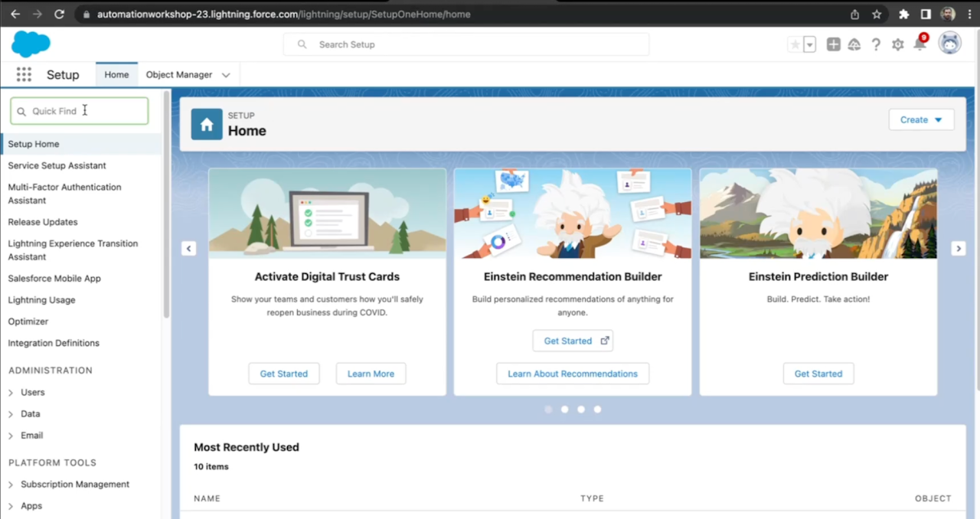The width and height of the screenshot is (980, 519).
Task: Open the App Launcher grid icon
Action: [24, 74]
